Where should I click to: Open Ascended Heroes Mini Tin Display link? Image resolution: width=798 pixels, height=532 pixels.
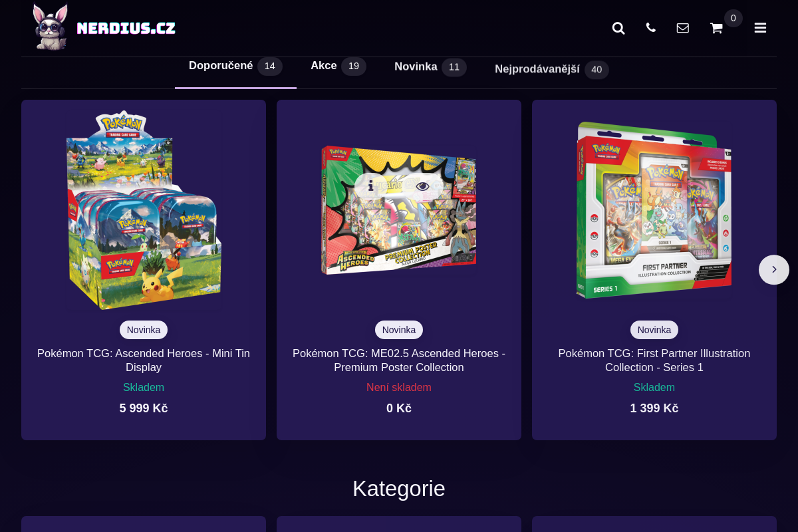click(x=144, y=360)
